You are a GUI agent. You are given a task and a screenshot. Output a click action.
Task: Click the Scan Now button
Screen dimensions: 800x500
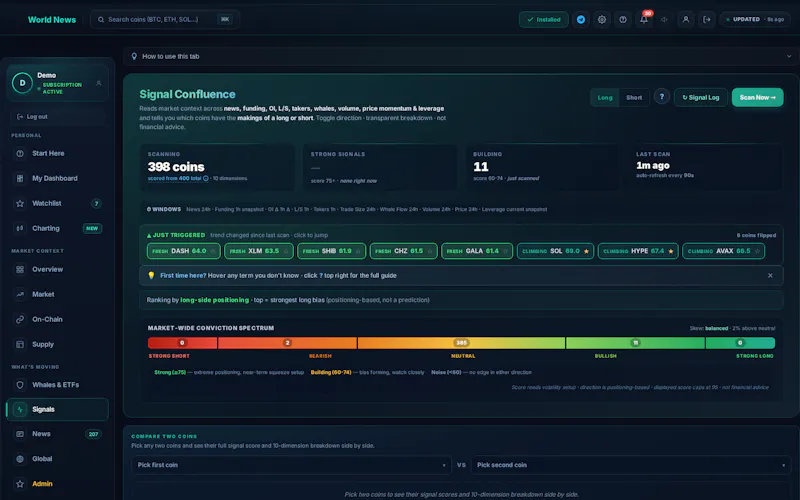[757, 97]
